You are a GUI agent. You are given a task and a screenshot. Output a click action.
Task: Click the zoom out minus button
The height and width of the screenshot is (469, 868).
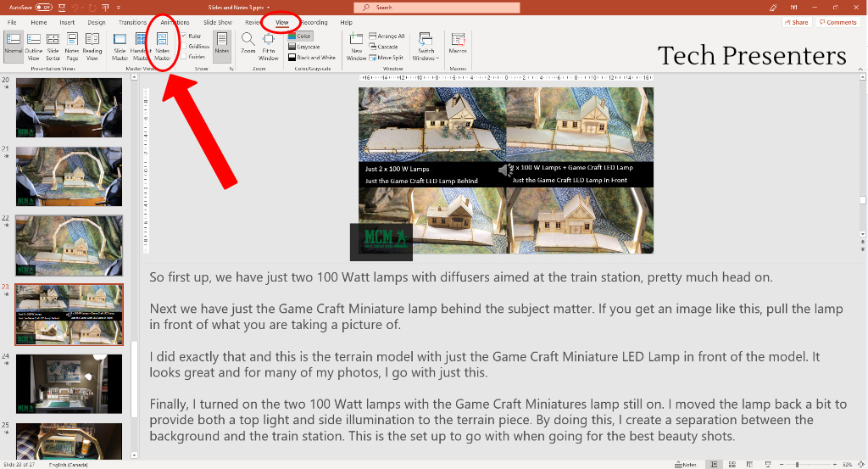pos(781,465)
